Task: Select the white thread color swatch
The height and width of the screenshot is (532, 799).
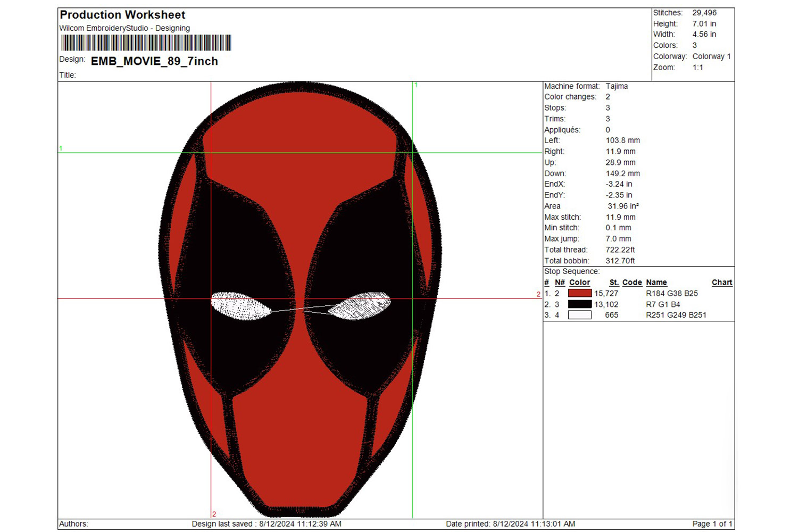Action: (580, 315)
